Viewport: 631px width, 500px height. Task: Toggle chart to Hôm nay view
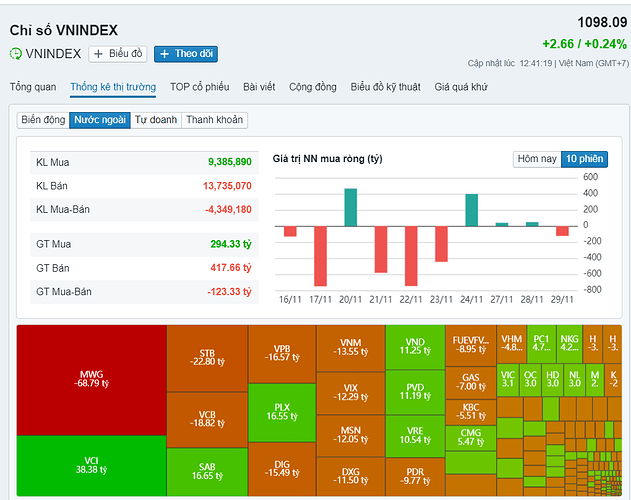(537, 159)
